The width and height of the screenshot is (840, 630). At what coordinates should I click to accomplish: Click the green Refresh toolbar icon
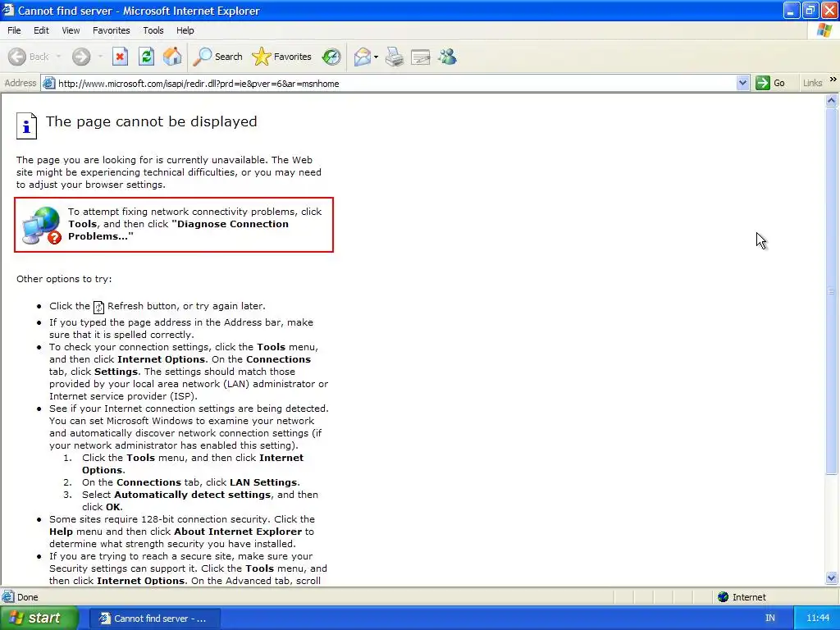(x=146, y=57)
